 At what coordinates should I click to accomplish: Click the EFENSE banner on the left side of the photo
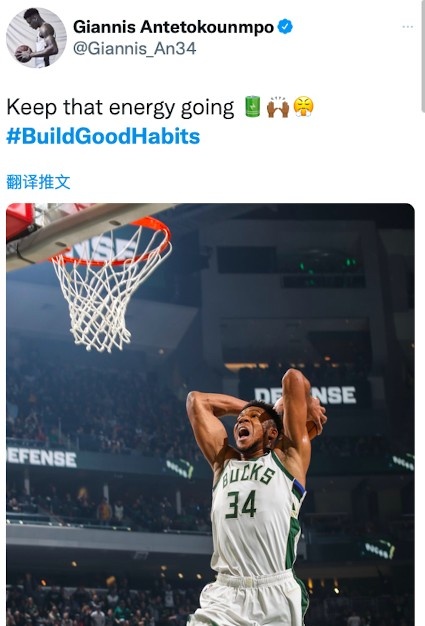click(x=42, y=458)
